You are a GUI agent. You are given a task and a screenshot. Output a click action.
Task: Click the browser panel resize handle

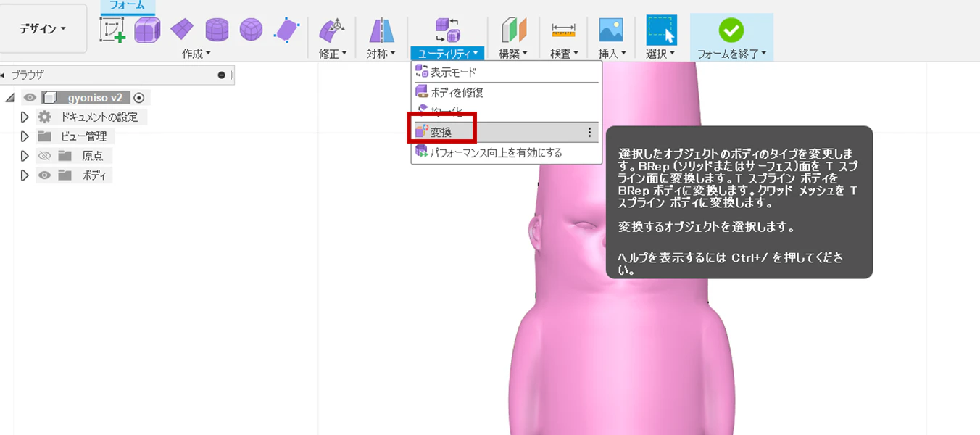(x=232, y=75)
